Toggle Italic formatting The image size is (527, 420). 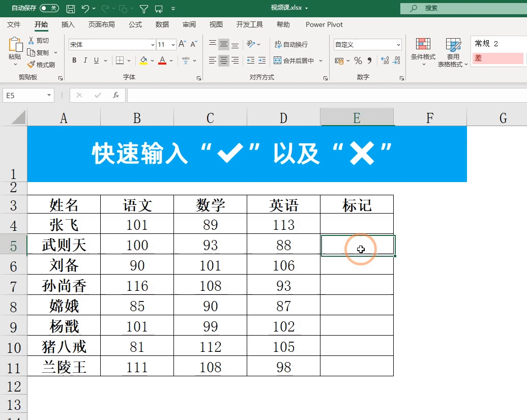click(85, 61)
